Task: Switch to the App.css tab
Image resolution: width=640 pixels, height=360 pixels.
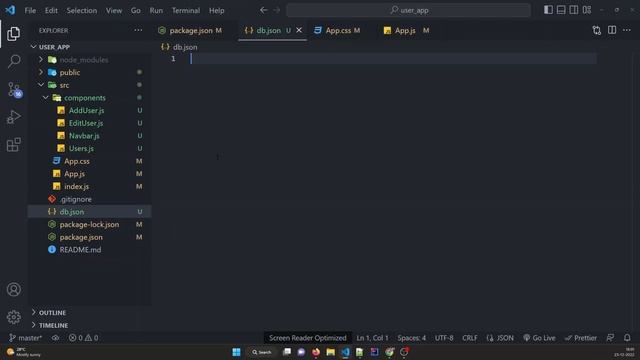Action: (x=342, y=31)
